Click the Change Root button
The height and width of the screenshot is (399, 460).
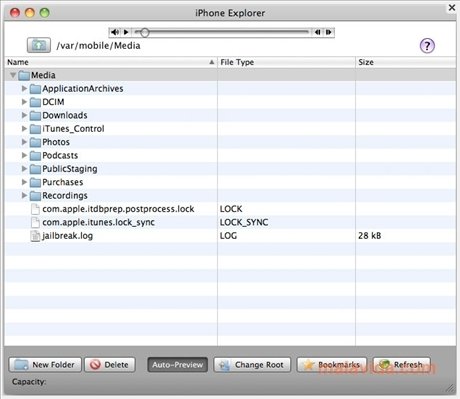252,365
